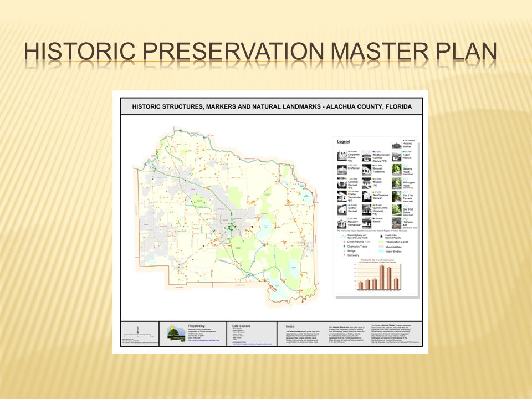Image resolution: width=532 pixels, height=399 pixels.
Task: Click the 'Frame Vernacular' legend label
Action: 354,196
